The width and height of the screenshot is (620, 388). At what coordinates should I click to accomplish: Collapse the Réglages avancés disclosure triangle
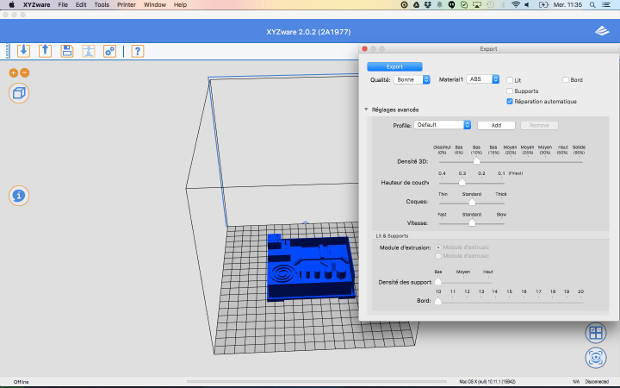coord(366,110)
